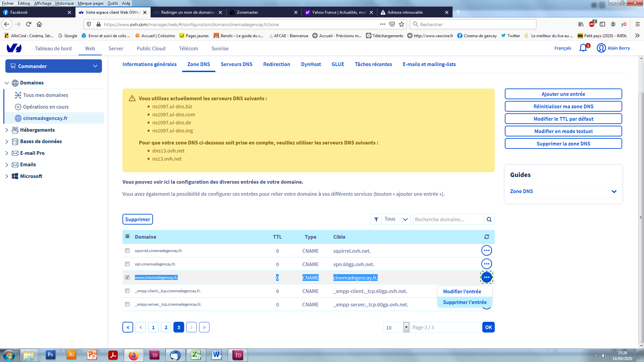Toggle the select-all checkbox in table header
Viewport: 644px width, 362px height.
(127, 236)
